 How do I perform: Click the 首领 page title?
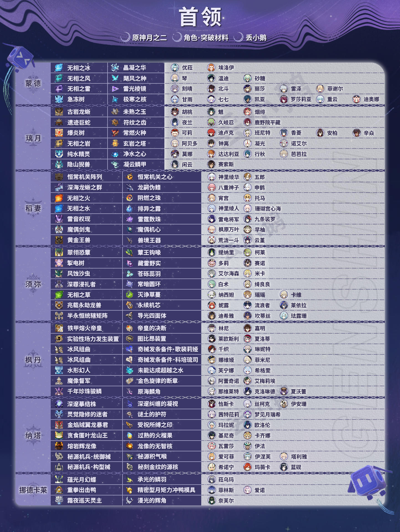[x=200, y=17]
